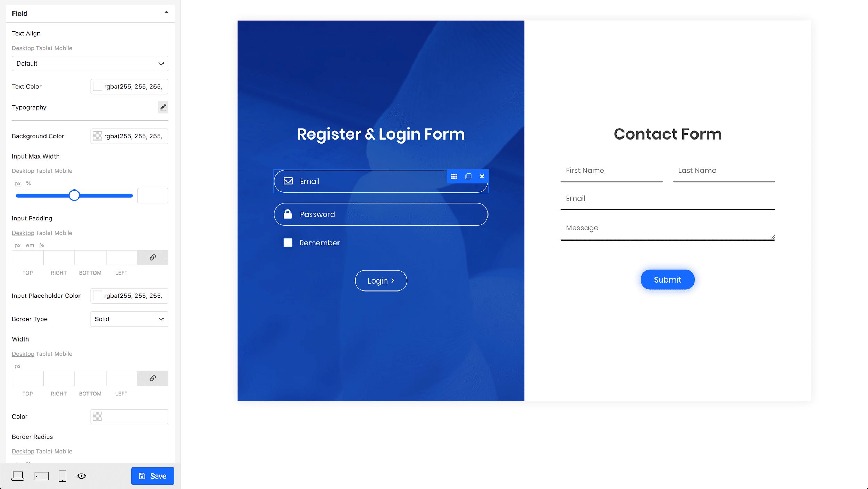Open the Border Type dropdown
This screenshot has width=868, height=489.
(129, 319)
